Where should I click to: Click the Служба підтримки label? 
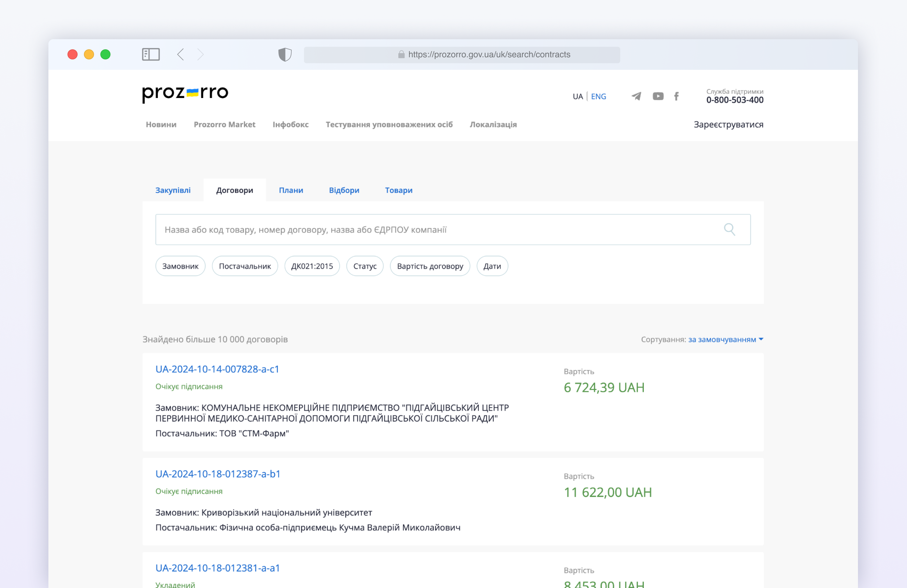click(x=734, y=91)
